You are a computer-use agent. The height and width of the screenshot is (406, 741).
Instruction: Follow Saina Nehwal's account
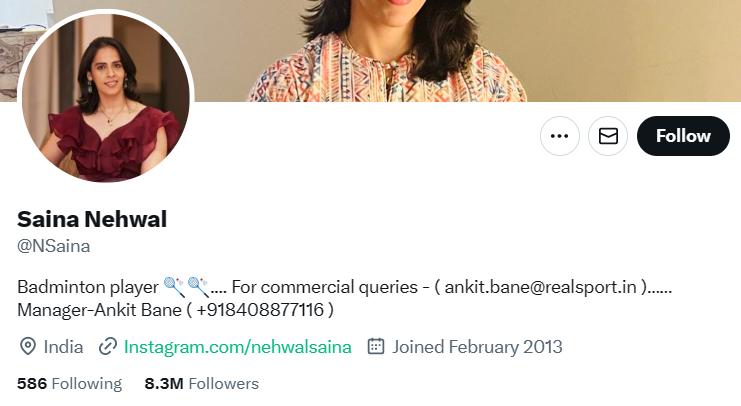(683, 136)
